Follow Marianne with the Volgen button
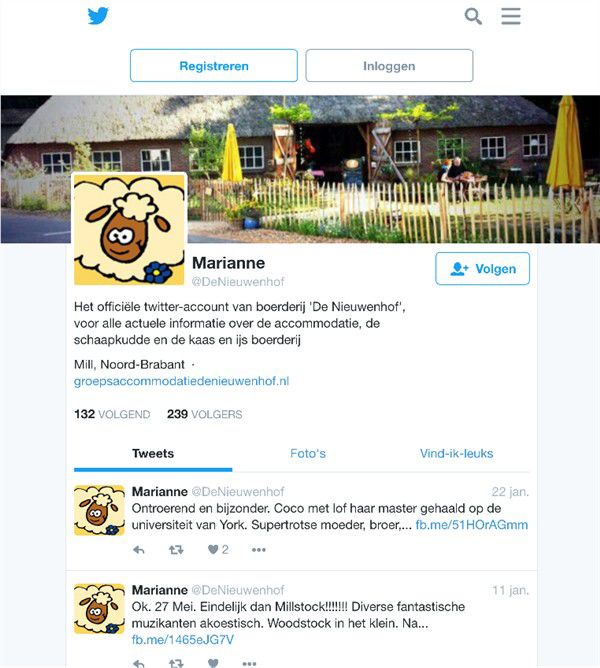 click(482, 268)
